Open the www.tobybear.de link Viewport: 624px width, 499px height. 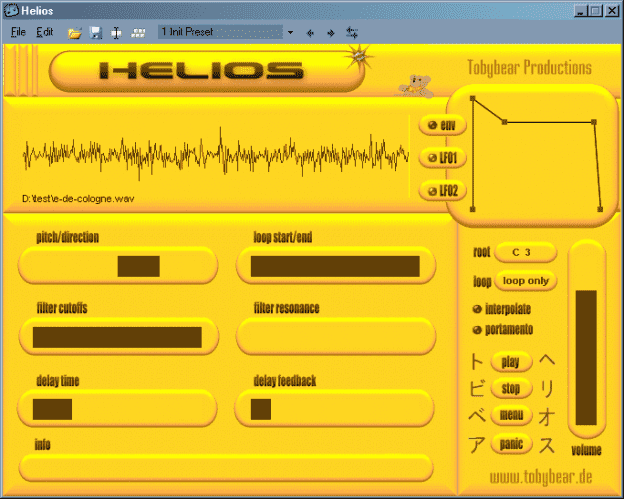coord(541,477)
